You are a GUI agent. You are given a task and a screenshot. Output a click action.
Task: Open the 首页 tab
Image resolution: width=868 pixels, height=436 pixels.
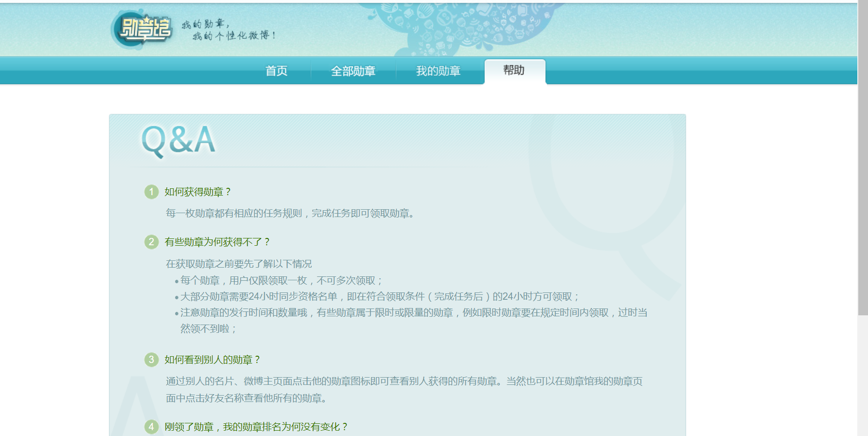[276, 71]
